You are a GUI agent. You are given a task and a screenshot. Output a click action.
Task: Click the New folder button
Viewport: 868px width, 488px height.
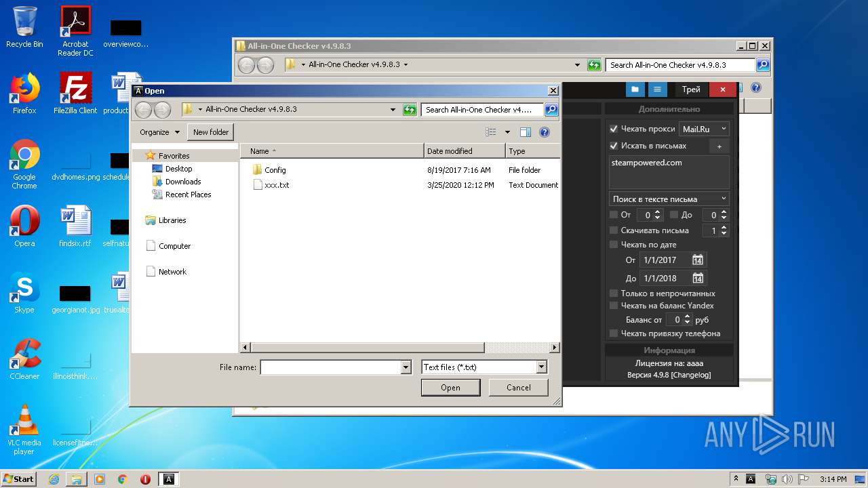[211, 132]
